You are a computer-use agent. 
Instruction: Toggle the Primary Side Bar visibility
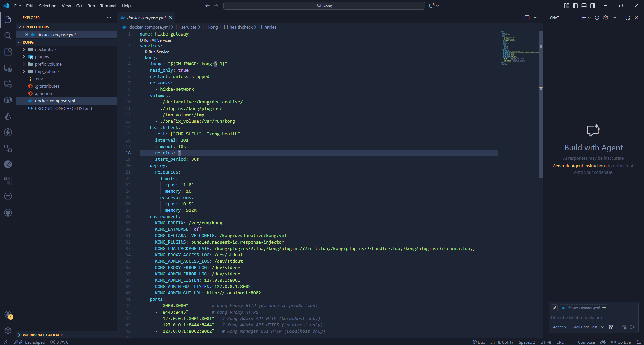click(575, 6)
